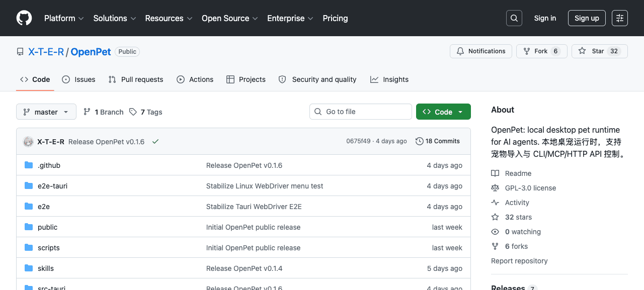The width and height of the screenshot is (644, 290).
Task: Click the Go to file search field
Action: [x=361, y=112]
